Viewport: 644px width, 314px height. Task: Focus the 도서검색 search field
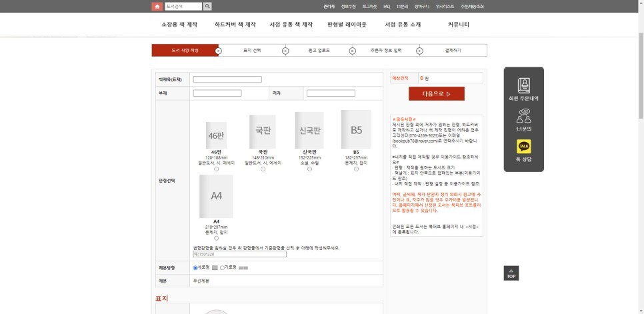(183, 6)
